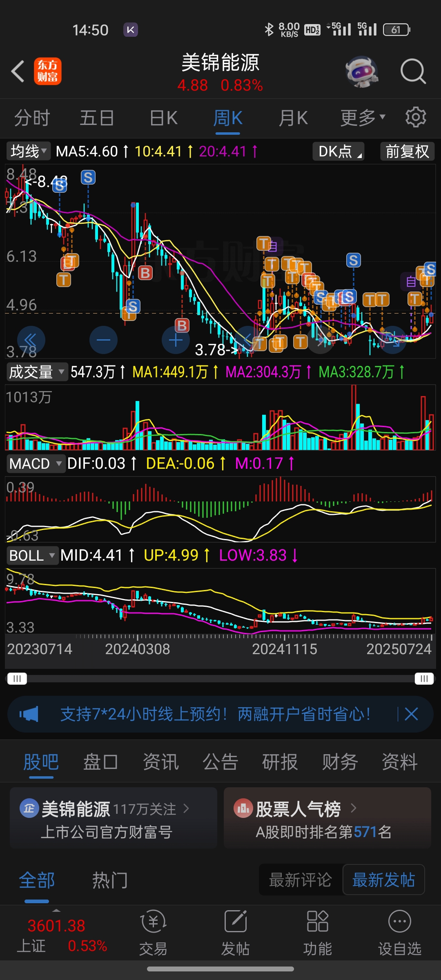The image size is (441, 980).
Task: Open the 公告 section tab
Action: tap(220, 762)
